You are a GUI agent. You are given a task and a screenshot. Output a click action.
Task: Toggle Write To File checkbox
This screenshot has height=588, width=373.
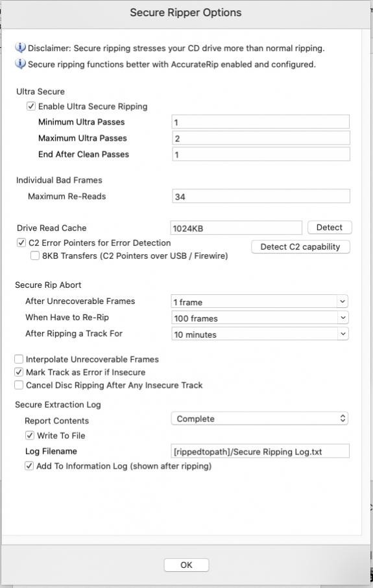29,436
